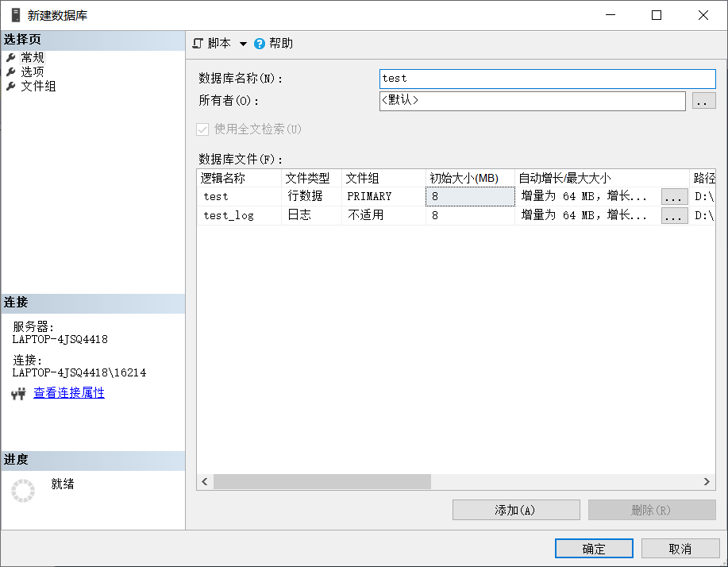The width and height of the screenshot is (728, 567).
Task: Open the 文件组 page
Action: coord(38,86)
